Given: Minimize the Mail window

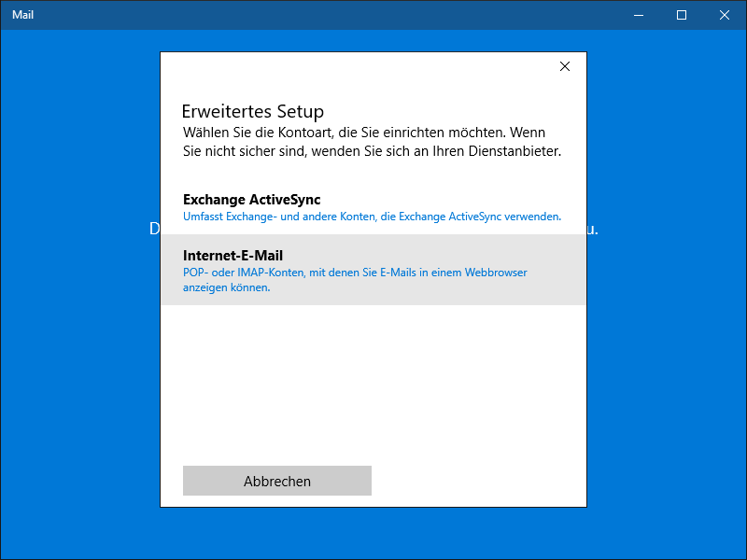Looking at the screenshot, I should click(x=639, y=15).
